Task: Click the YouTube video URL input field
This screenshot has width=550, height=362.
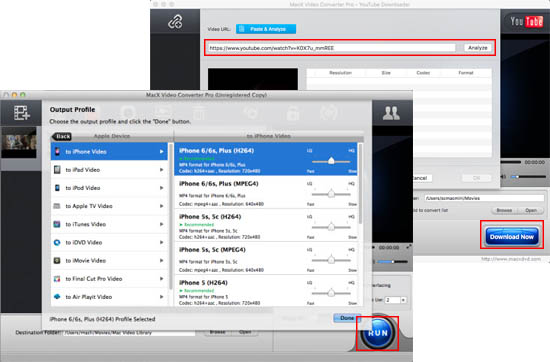Action: 331,48
